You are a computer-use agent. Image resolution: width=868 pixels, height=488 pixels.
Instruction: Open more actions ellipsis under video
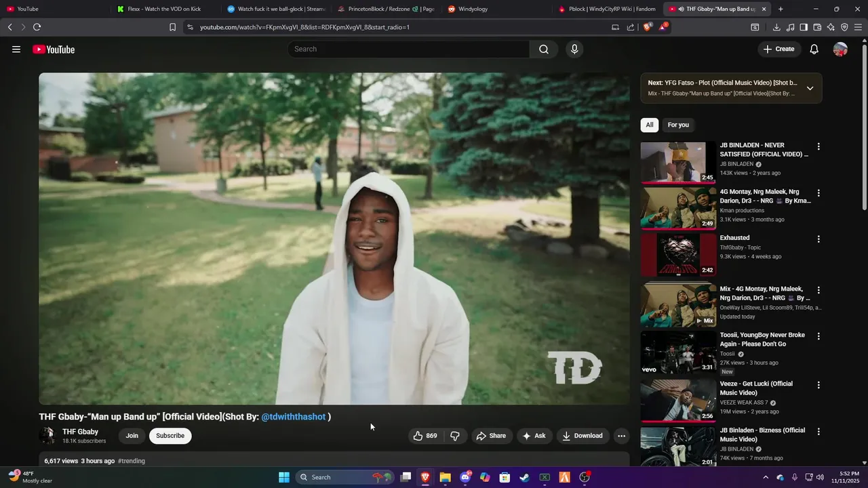coord(621,436)
